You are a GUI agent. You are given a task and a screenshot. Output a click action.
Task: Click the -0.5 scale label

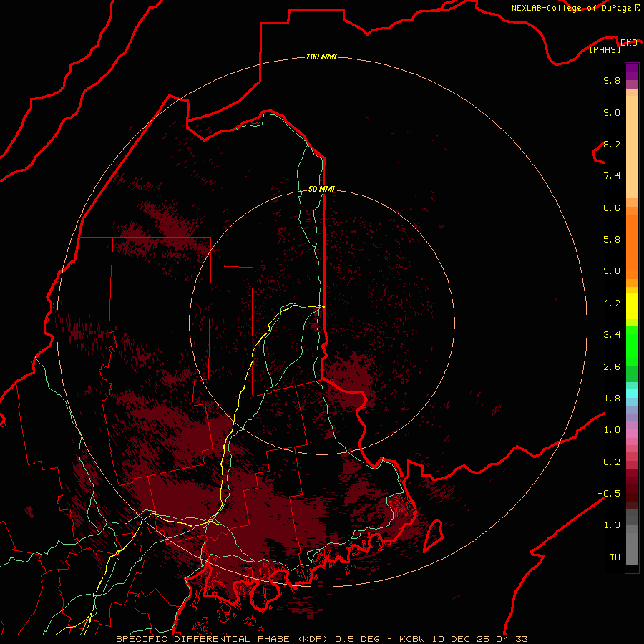(x=609, y=494)
